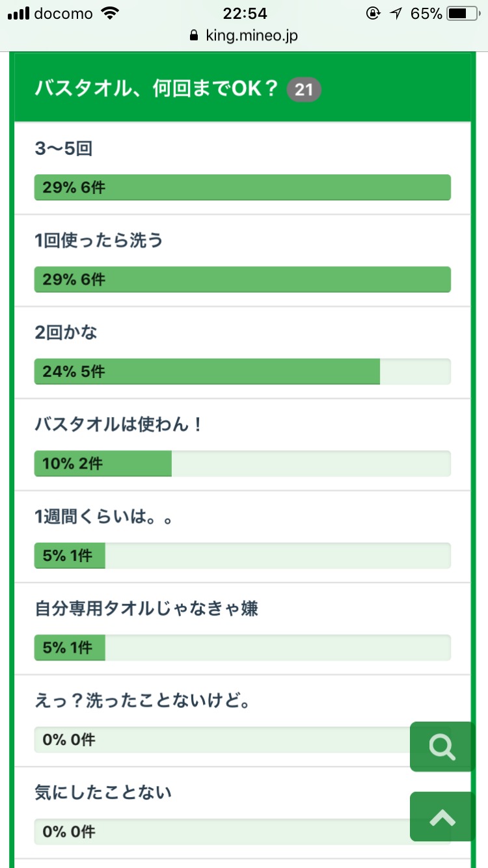
Task: Tap the Wi-Fi icon in status bar
Action: point(111,13)
